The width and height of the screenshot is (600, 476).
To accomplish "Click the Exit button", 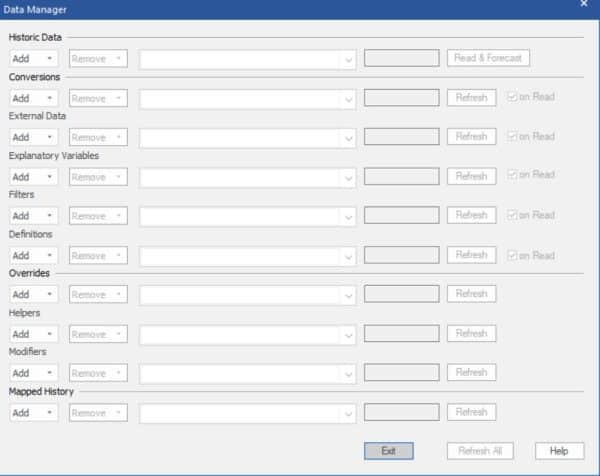I will click(389, 451).
